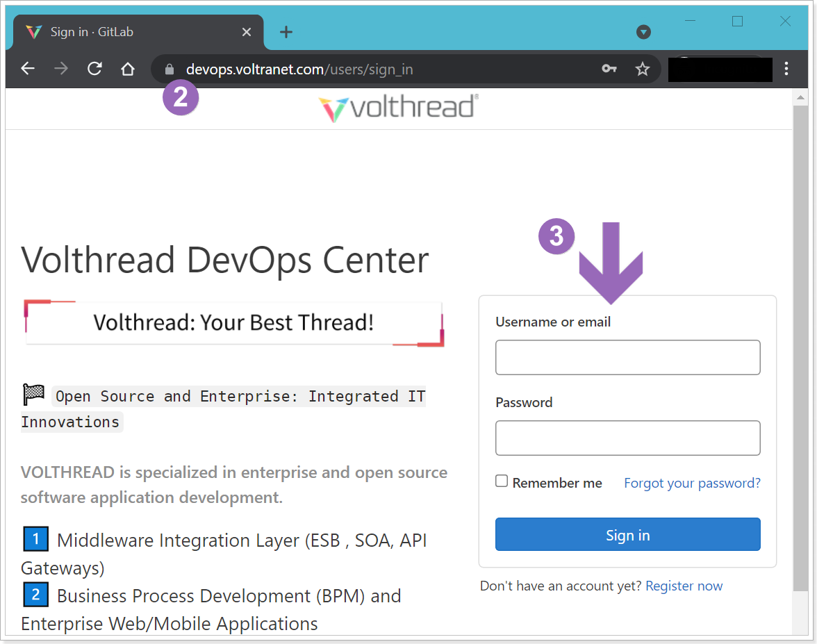The image size is (817, 644).
Task: Go to the browser home page icon
Action: point(128,69)
